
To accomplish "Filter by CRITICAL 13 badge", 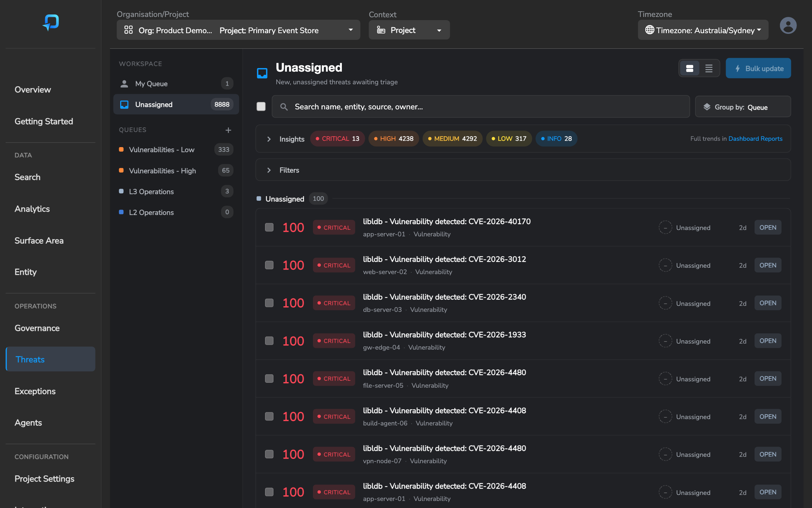I will (337, 139).
